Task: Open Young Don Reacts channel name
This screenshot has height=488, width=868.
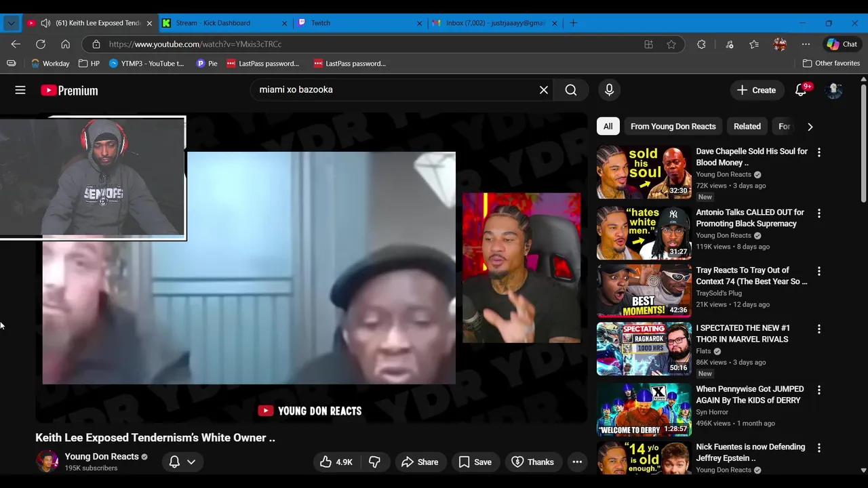Action: [102, 456]
